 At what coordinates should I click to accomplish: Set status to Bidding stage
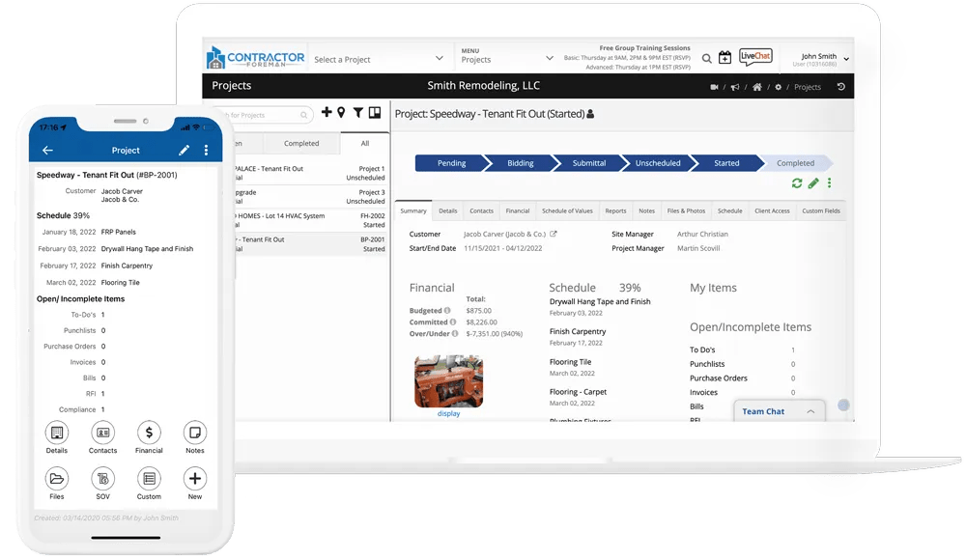tap(521, 163)
